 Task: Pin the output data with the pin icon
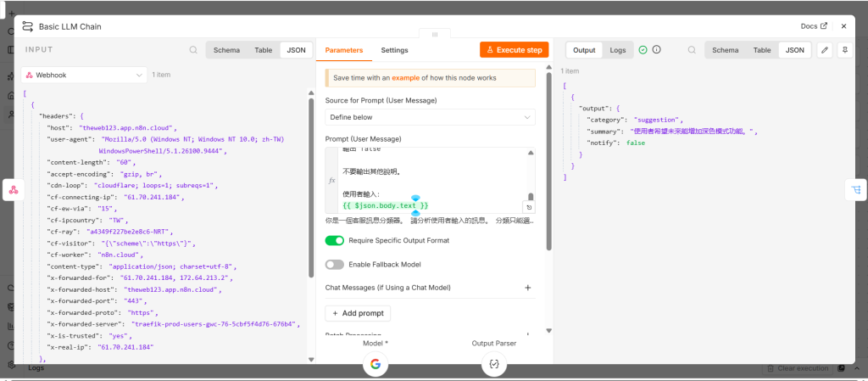tap(845, 50)
